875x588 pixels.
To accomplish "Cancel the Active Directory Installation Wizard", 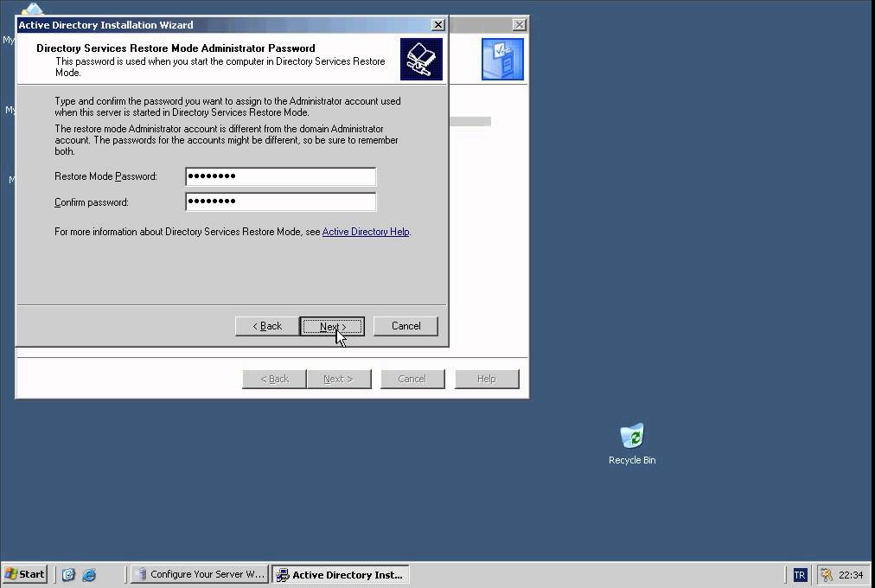I will pos(406,326).
